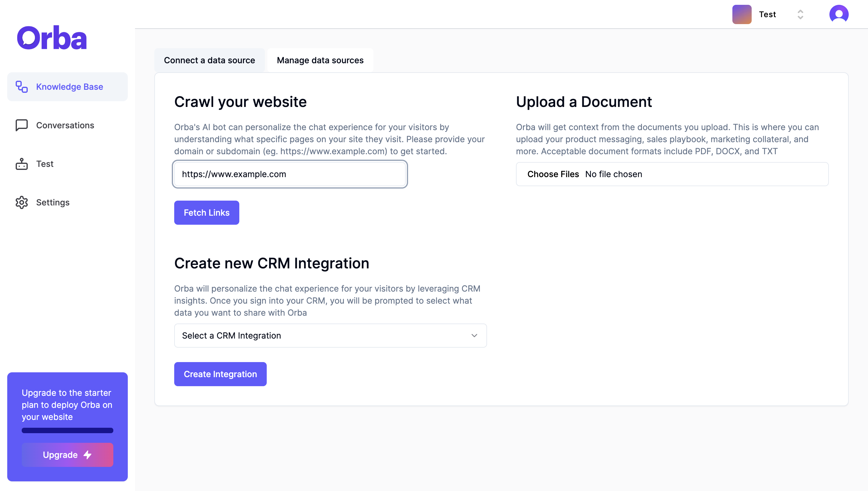This screenshot has height=491, width=868.
Task: Click the Settings gear icon
Action: [22, 202]
